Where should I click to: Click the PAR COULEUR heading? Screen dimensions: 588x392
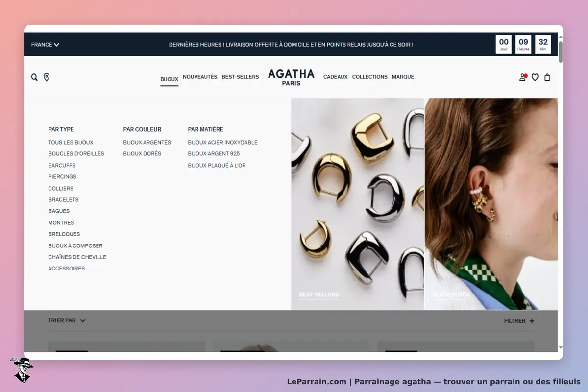click(142, 130)
